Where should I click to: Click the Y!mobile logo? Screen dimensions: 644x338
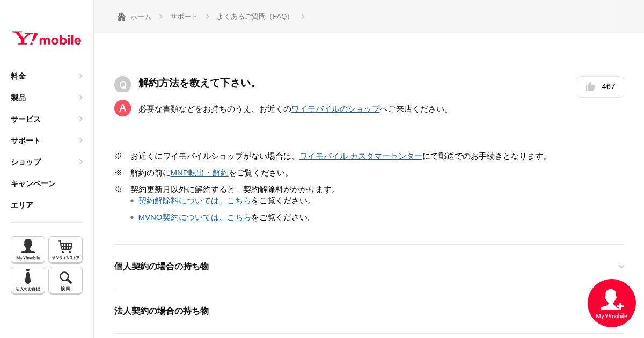[x=47, y=39]
